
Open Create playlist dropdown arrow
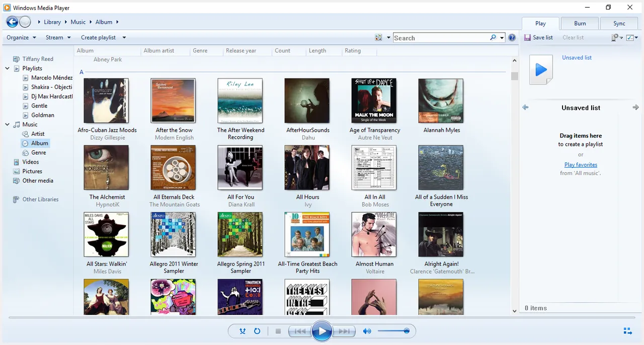tap(124, 38)
